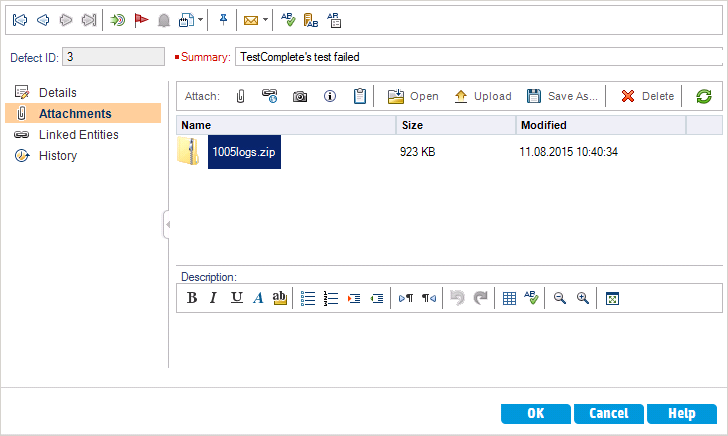Toggle Bold in the description toolbar
Image resolution: width=728 pixels, height=436 pixels.
pos(192,298)
